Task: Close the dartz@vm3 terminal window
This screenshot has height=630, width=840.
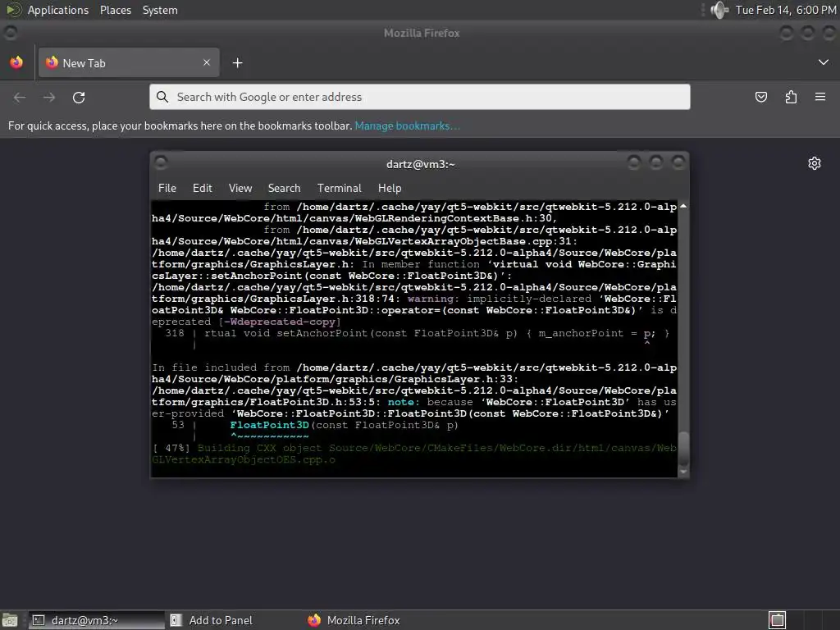Action: [678, 162]
